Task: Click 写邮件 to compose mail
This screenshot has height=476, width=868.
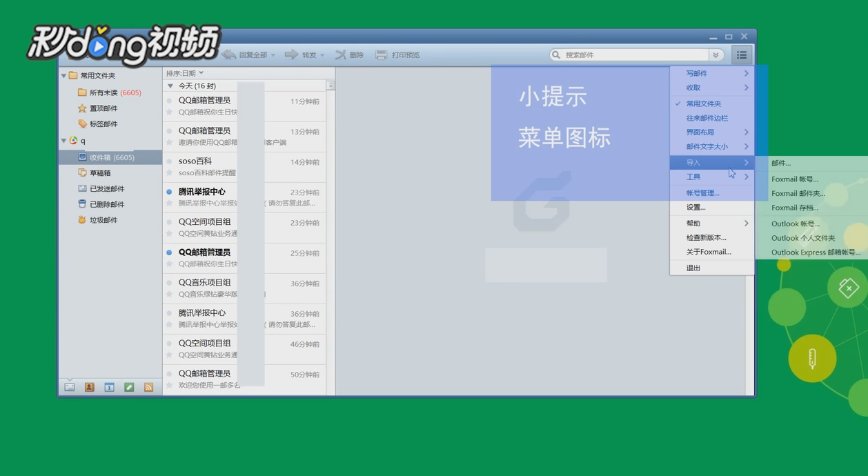Action: [x=697, y=72]
